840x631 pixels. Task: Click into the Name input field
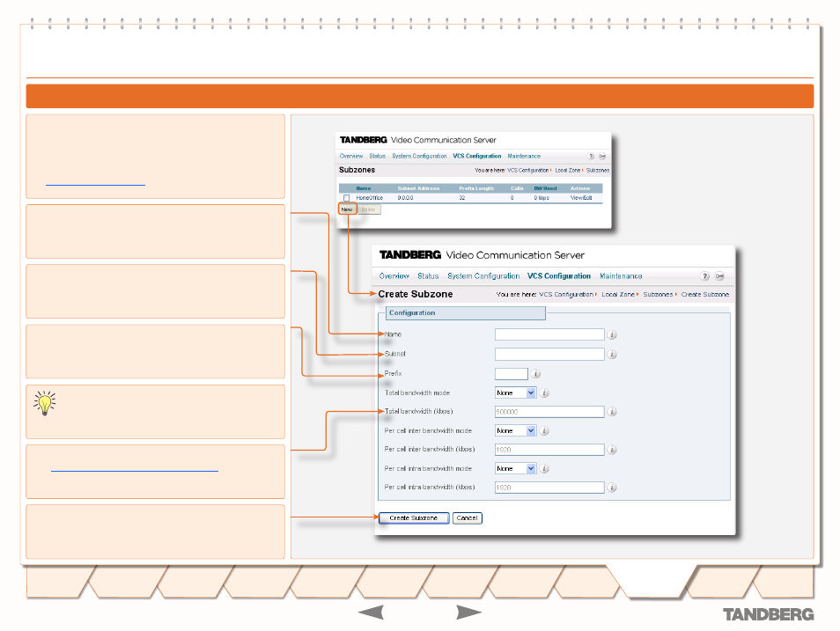tap(549, 334)
